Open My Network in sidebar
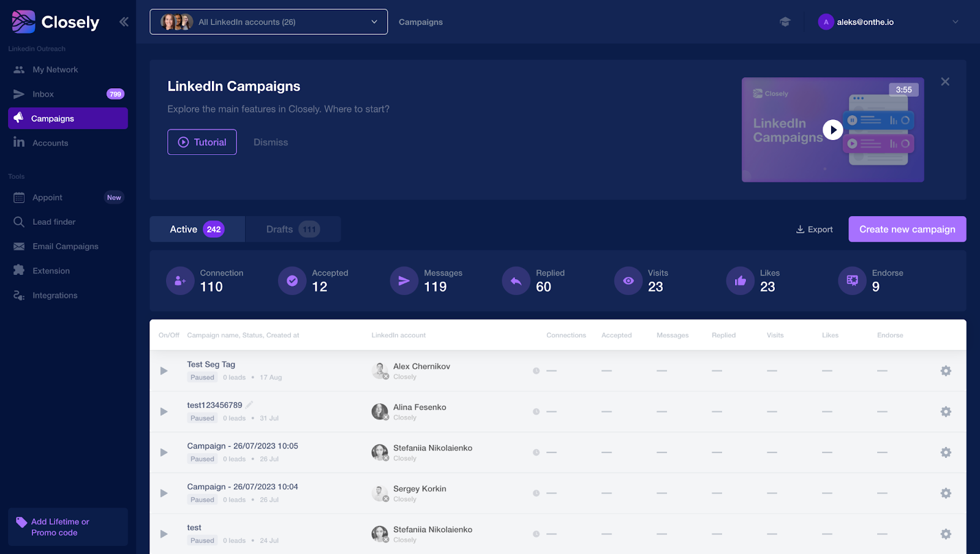The width and height of the screenshot is (980, 554). coord(68,70)
